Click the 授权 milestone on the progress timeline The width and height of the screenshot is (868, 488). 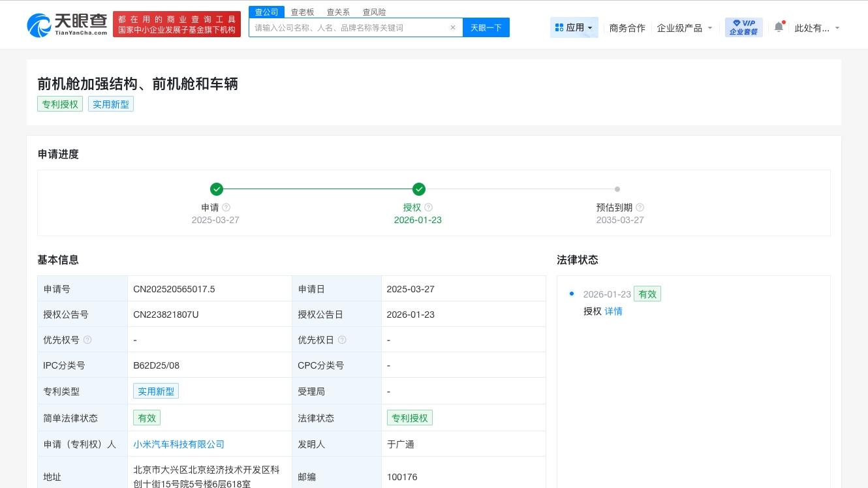click(x=419, y=189)
